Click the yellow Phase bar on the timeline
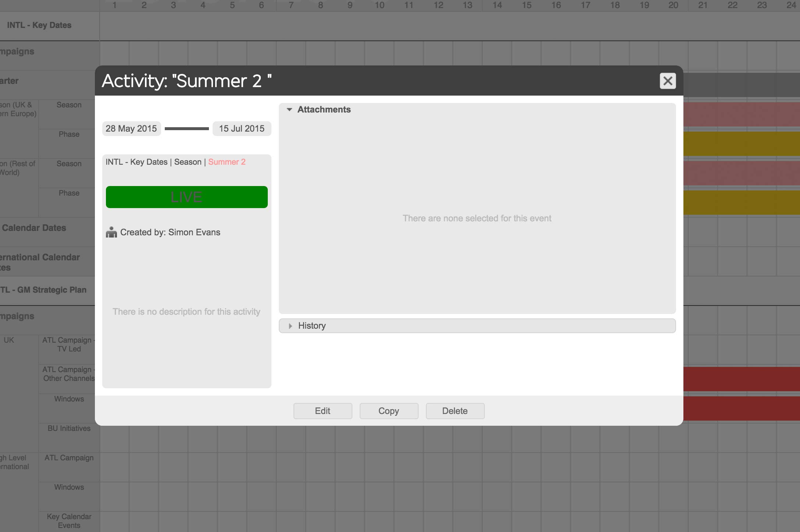The image size is (800, 532). click(x=741, y=144)
